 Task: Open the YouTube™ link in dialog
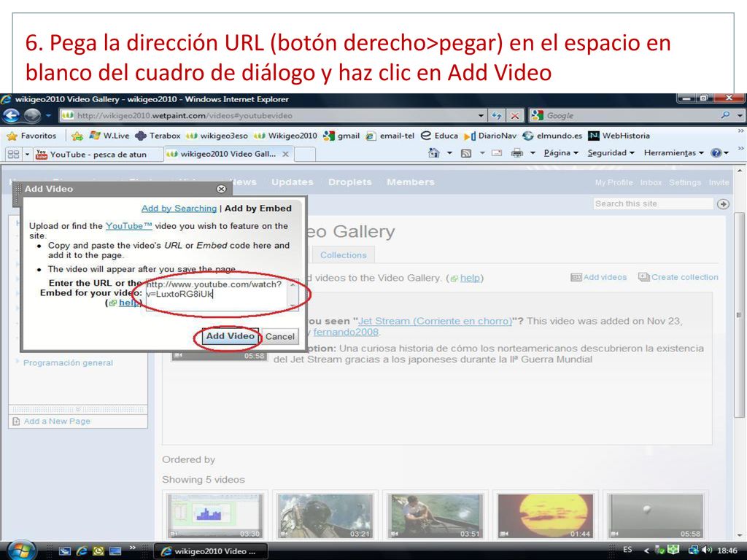click(x=128, y=226)
